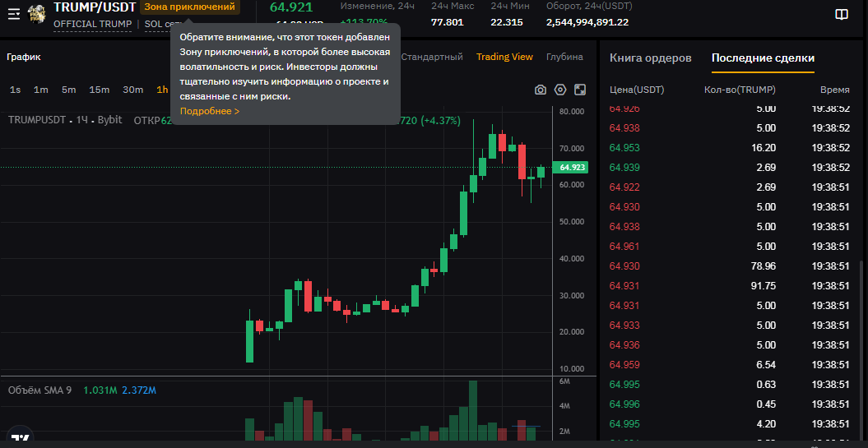Click the Зона приключений badge
This screenshot has height=448, width=868.
click(x=190, y=7)
